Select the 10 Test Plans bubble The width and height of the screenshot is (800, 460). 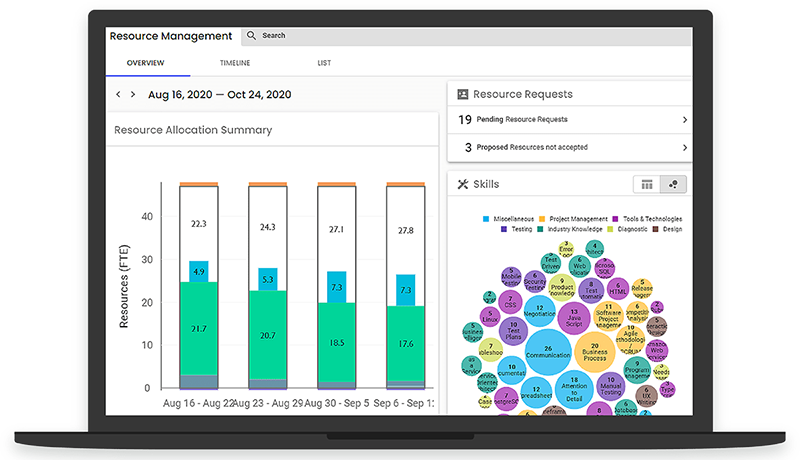pos(513,330)
